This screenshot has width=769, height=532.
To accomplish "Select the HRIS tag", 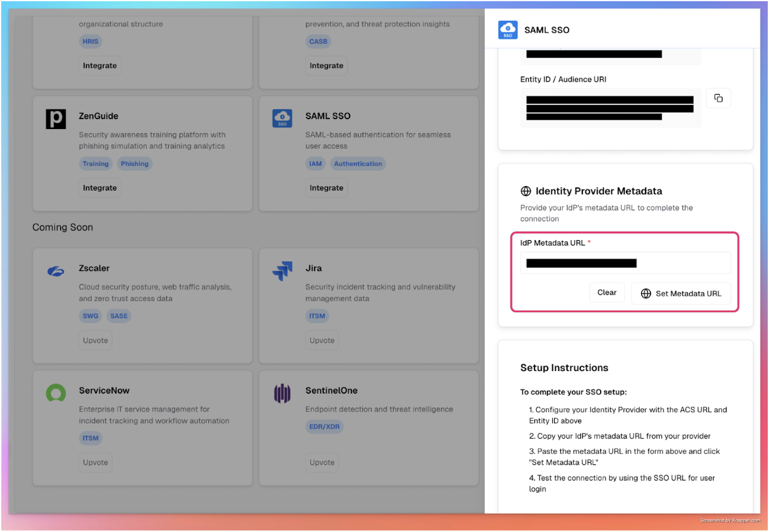I will click(90, 42).
